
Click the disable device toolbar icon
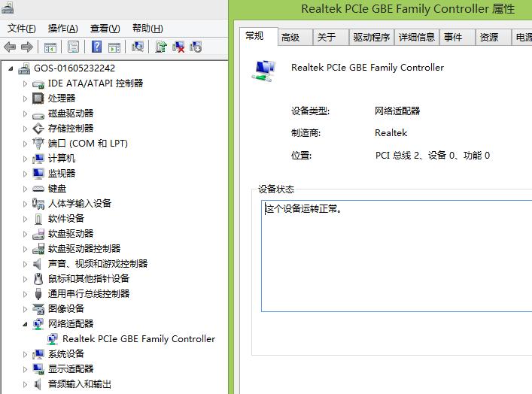[x=196, y=47]
